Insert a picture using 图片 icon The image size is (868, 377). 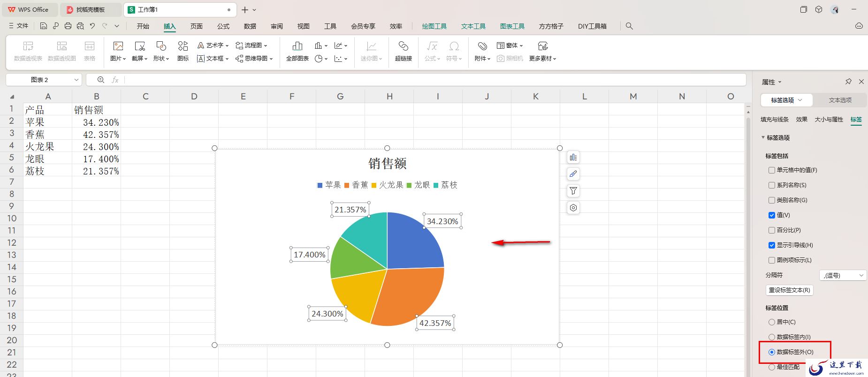118,51
